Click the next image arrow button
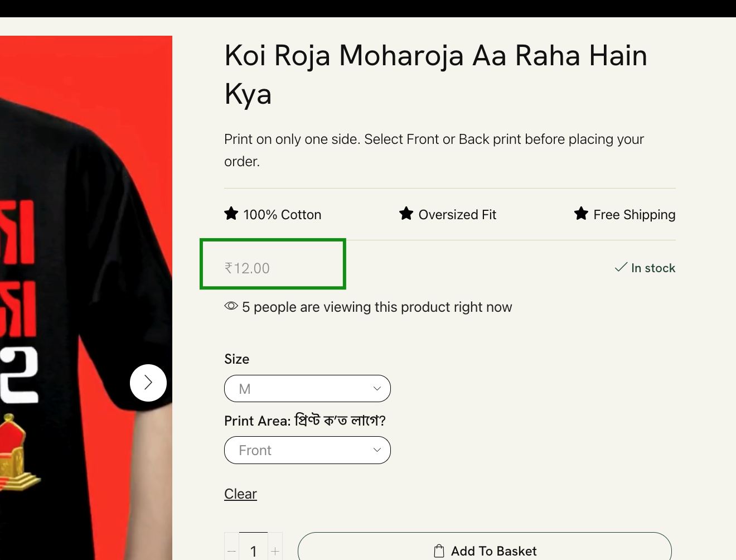Image resolution: width=736 pixels, height=560 pixels. (x=148, y=383)
